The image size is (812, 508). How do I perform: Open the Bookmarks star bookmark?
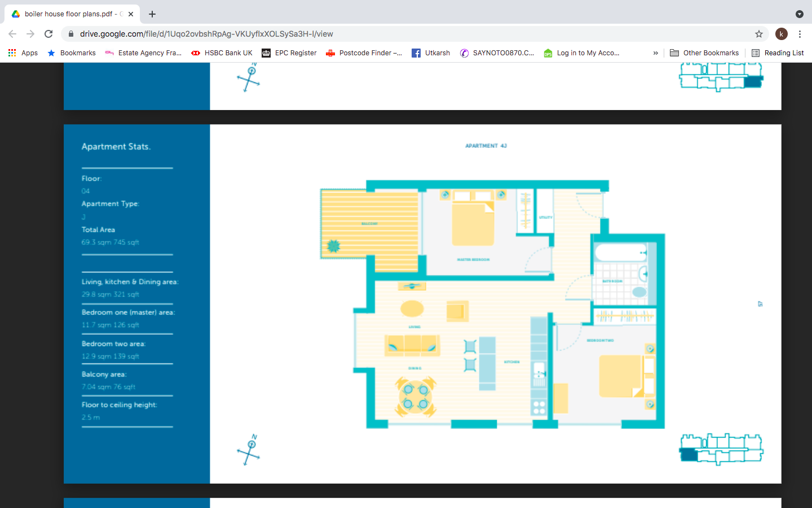(71, 53)
